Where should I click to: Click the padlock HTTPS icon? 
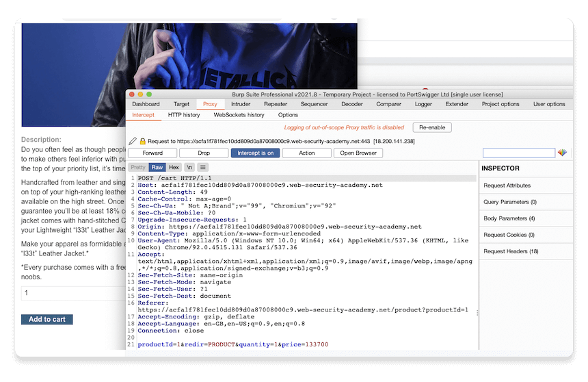click(x=142, y=141)
